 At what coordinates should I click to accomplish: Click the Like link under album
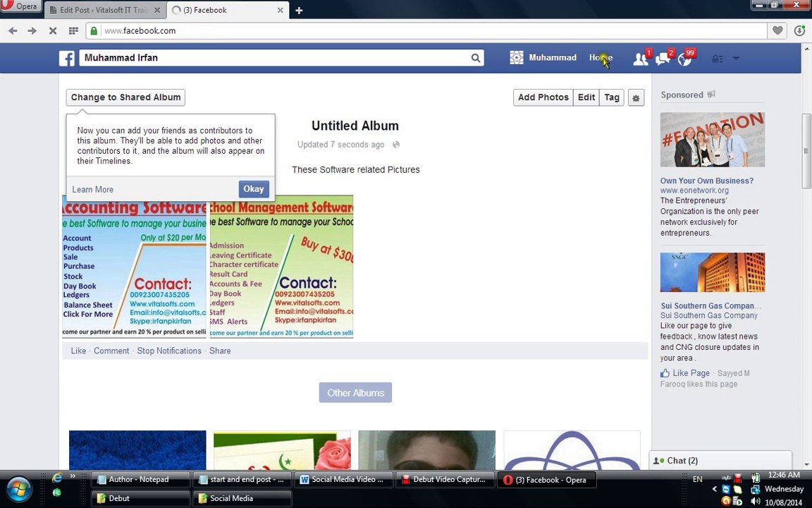(78, 351)
